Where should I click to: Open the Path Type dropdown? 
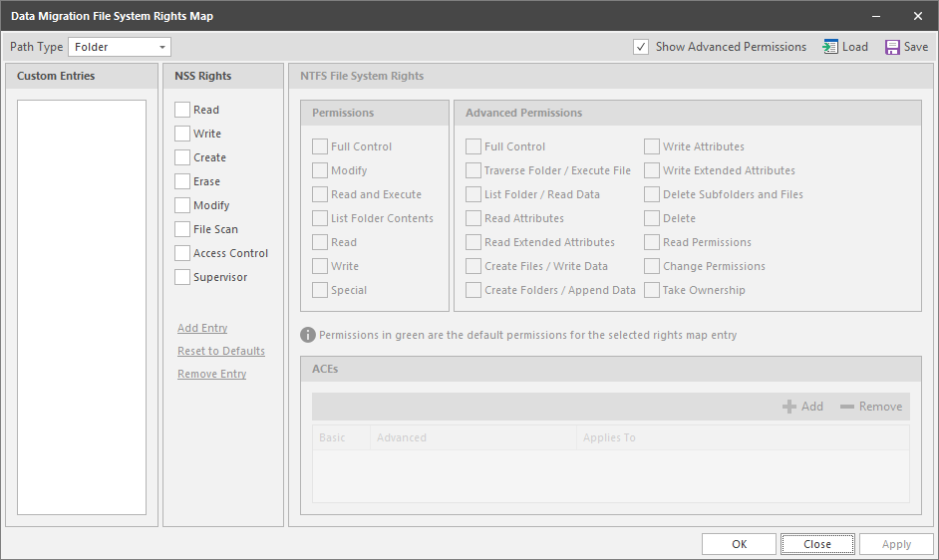pos(162,47)
